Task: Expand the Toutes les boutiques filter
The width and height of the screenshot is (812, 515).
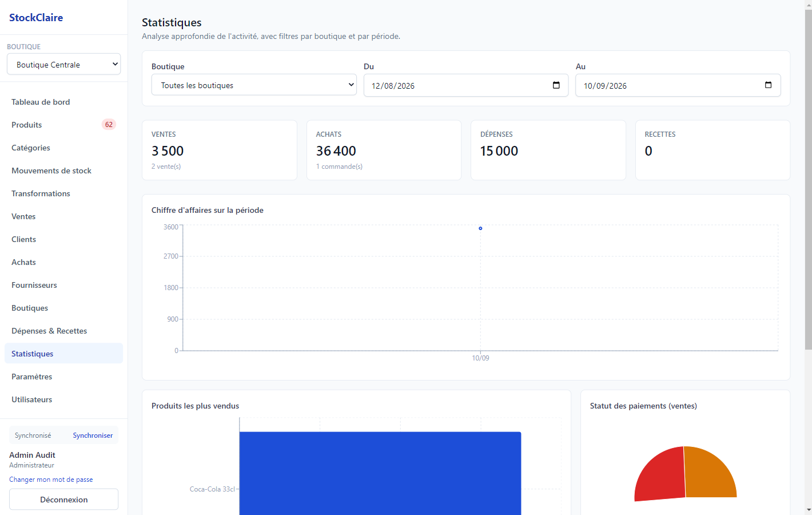Action: 254,85
